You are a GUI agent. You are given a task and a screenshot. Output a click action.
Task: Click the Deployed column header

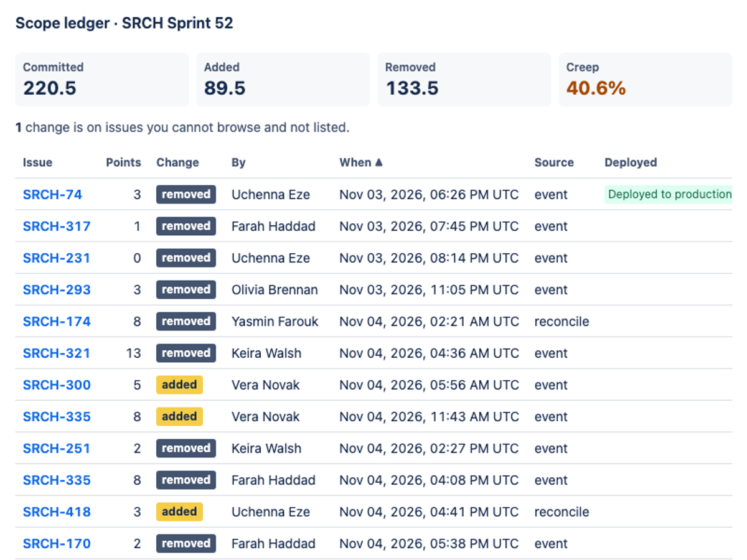pos(631,162)
